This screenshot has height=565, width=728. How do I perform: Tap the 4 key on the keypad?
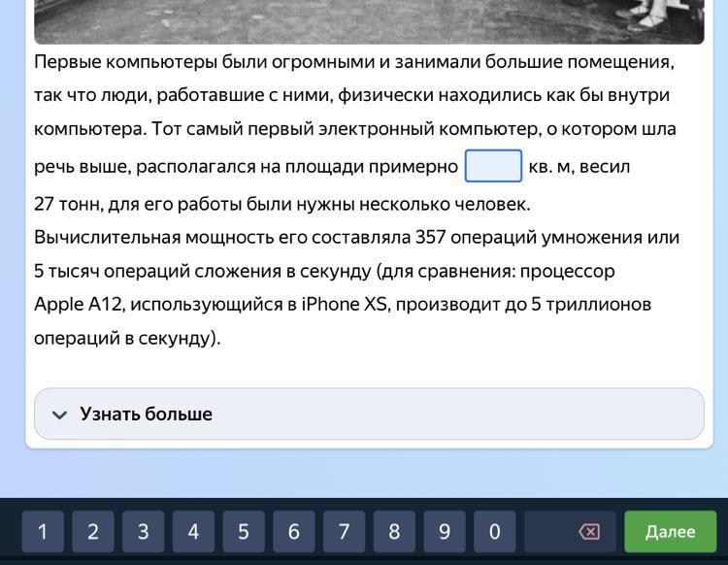193,531
